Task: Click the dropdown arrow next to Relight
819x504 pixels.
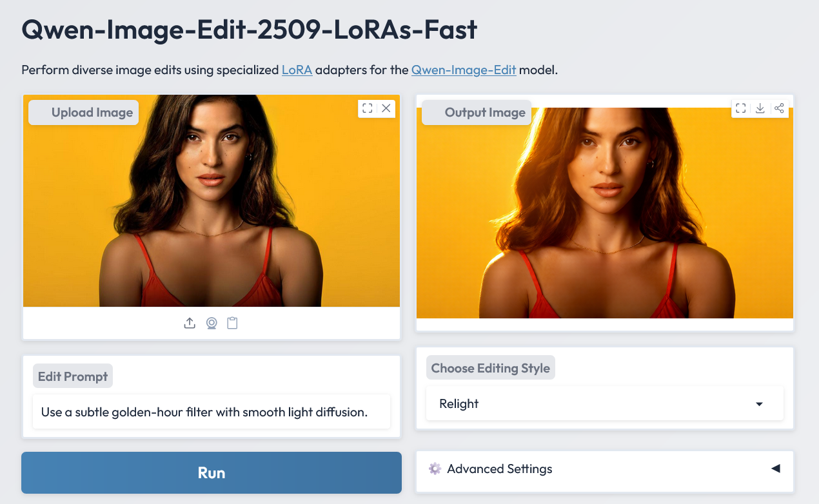Action: [x=759, y=404]
